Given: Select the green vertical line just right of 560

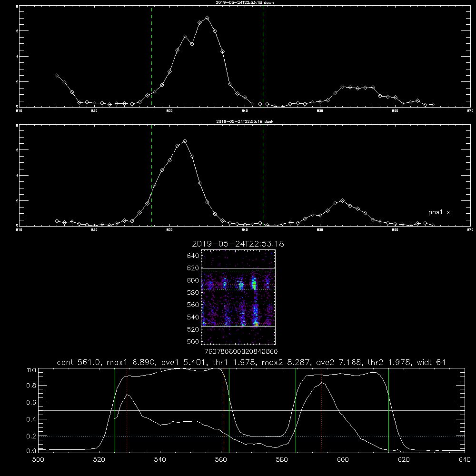Looking at the screenshot, I should click(x=229, y=410).
